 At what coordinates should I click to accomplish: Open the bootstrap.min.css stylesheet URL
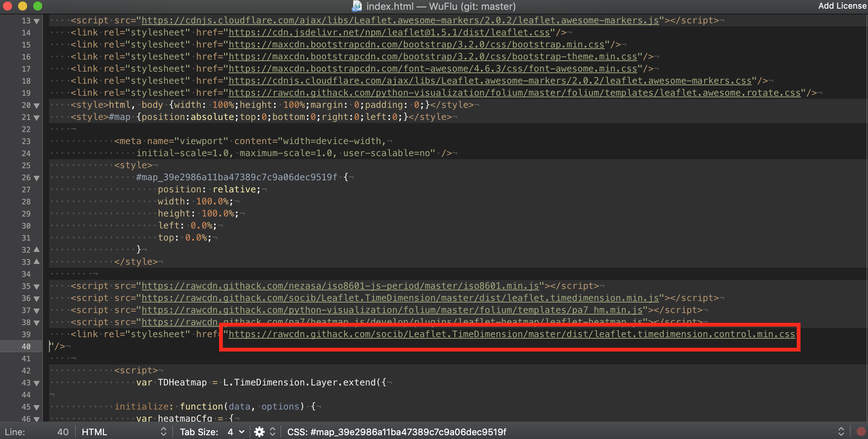pos(415,44)
